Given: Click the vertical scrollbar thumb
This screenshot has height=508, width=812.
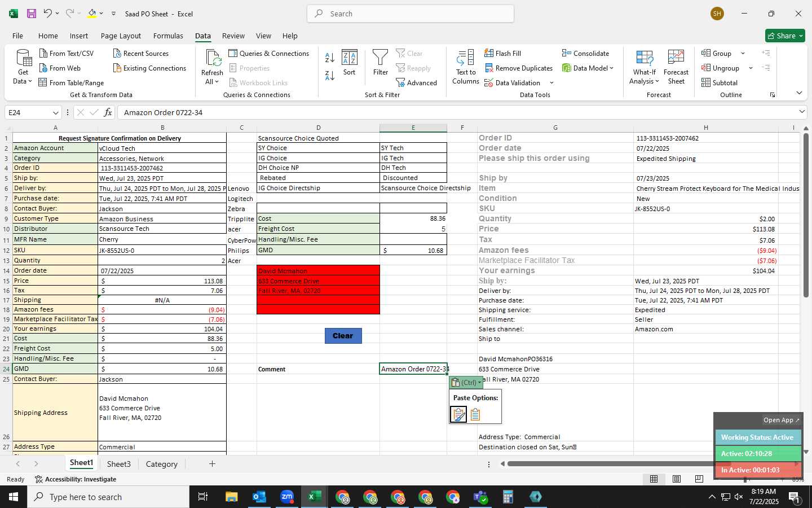Looking at the screenshot, I should click(806, 214).
